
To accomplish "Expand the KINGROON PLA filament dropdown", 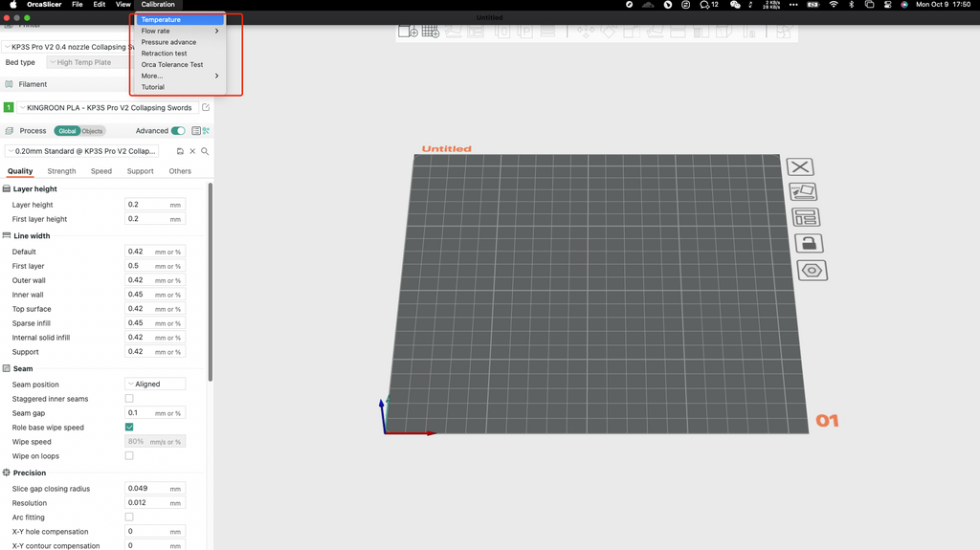I will (106, 108).
